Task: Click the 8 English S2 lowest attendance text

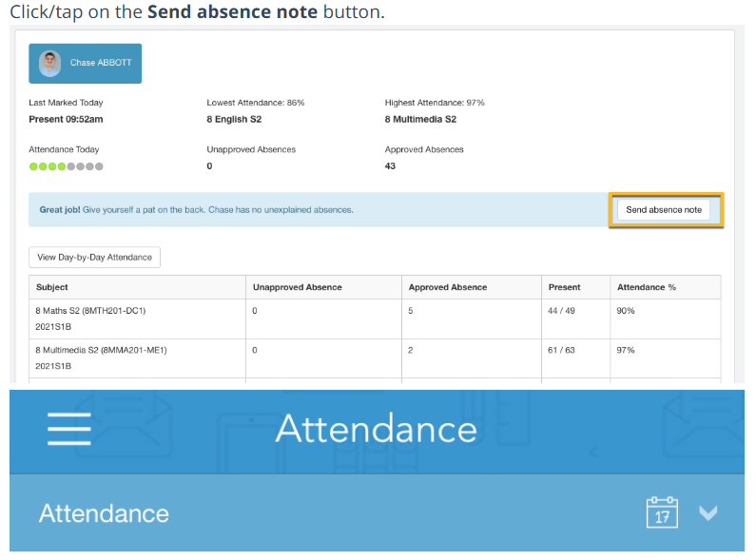Action: click(x=234, y=120)
